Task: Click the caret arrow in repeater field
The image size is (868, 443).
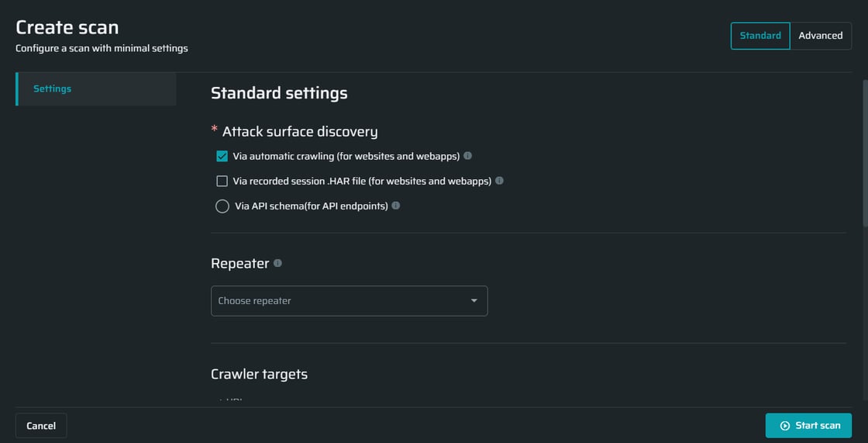Action: (x=474, y=301)
